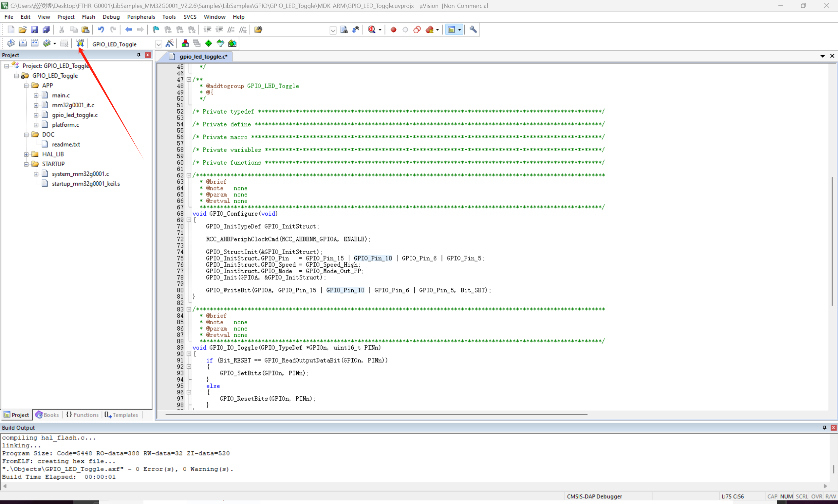The image size is (838, 504).
Task: Expand the HAL_LIB folder
Action: click(x=26, y=154)
